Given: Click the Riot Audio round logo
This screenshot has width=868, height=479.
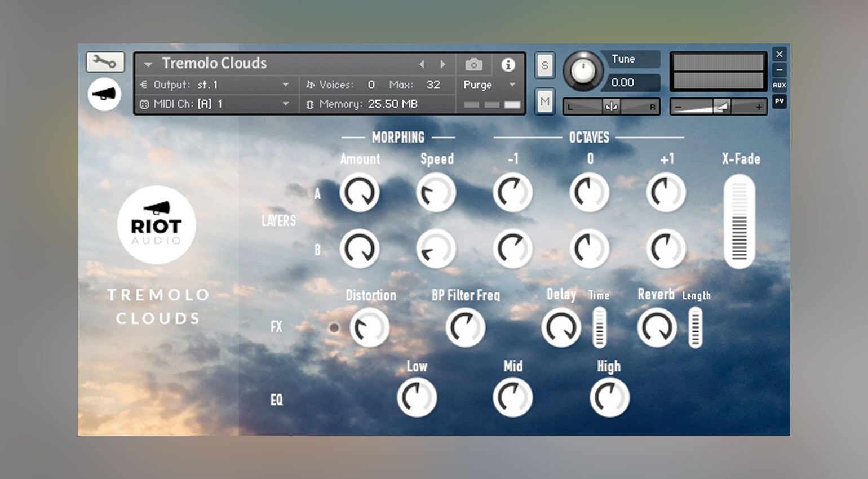Looking at the screenshot, I should (x=157, y=225).
